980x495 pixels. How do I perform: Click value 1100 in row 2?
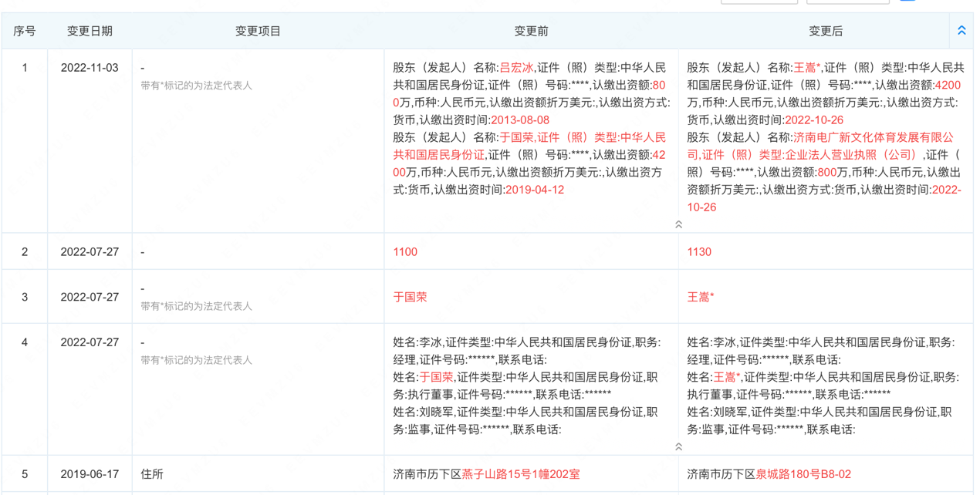click(405, 252)
